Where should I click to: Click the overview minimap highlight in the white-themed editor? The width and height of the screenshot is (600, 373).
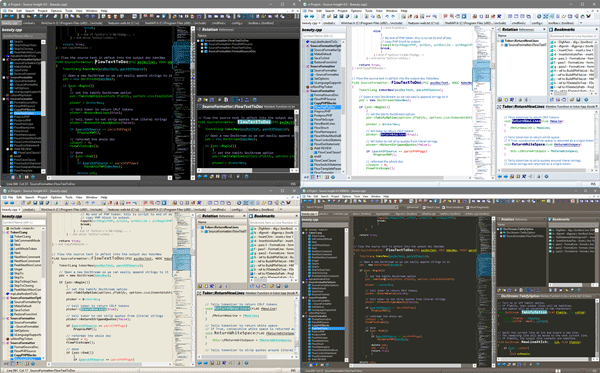point(481,70)
